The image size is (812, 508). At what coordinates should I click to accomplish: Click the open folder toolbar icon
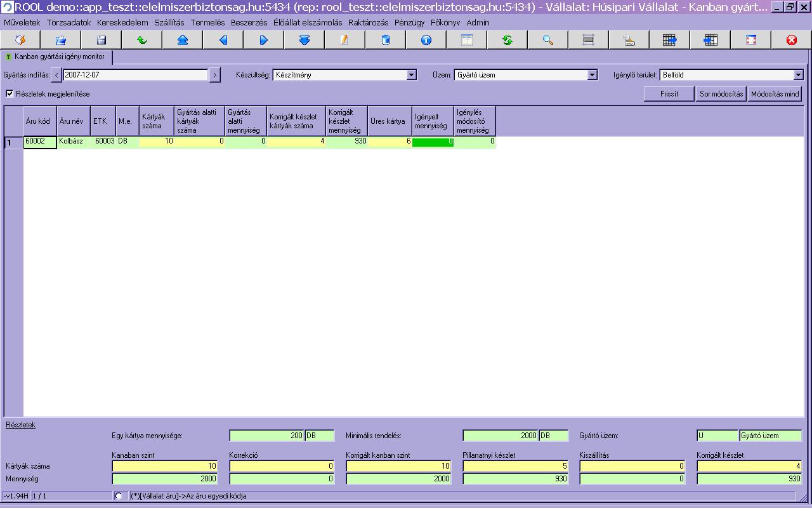pyautogui.click(x=61, y=40)
